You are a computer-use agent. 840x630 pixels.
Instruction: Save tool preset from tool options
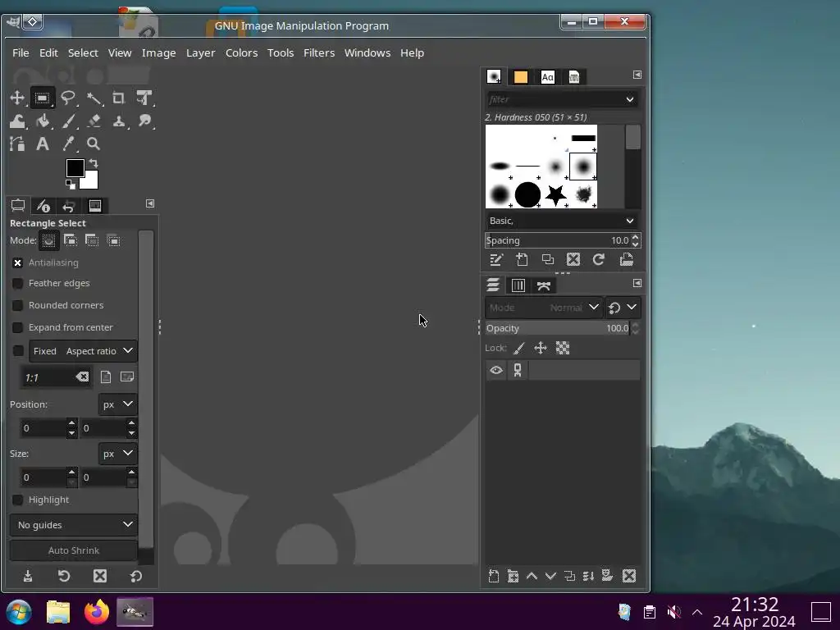click(28, 577)
